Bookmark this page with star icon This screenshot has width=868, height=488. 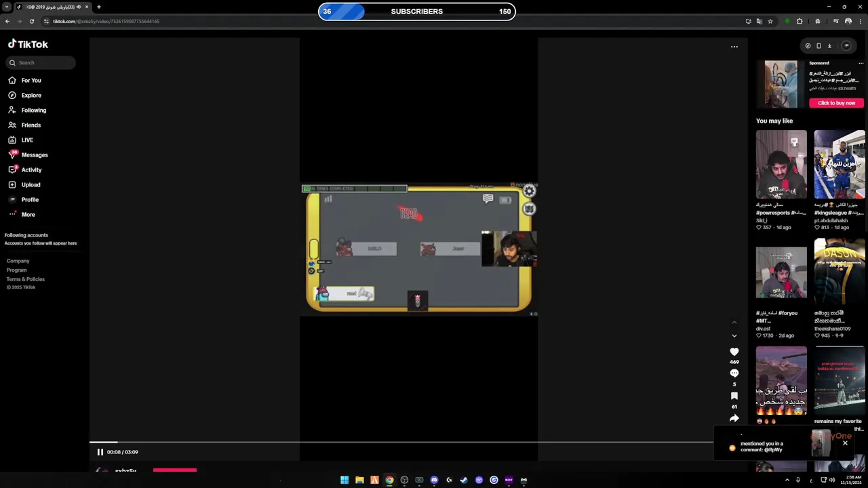tap(770, 21)
